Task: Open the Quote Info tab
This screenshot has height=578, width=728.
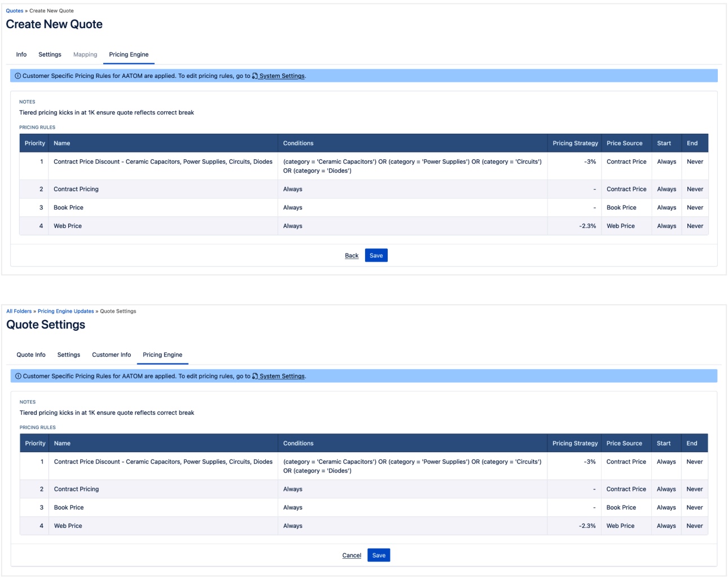Action: [x=31, y=355]
